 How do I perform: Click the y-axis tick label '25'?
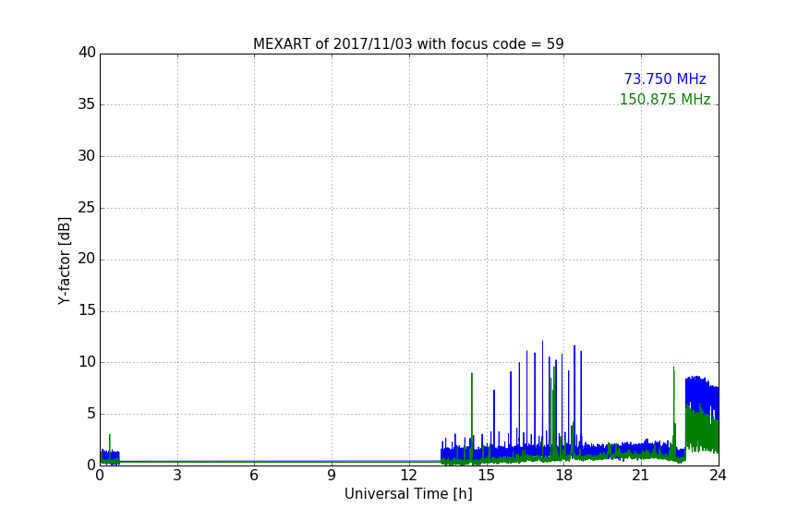[x=87, y=207]
